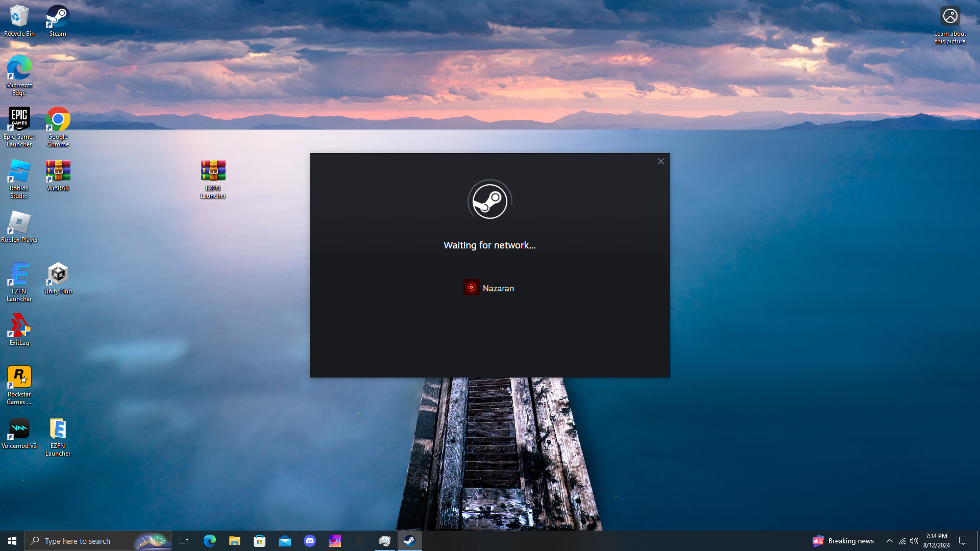Open File Explorer from the taskbar
Viewport: 980px width, 551px height.
coord(234,541)
